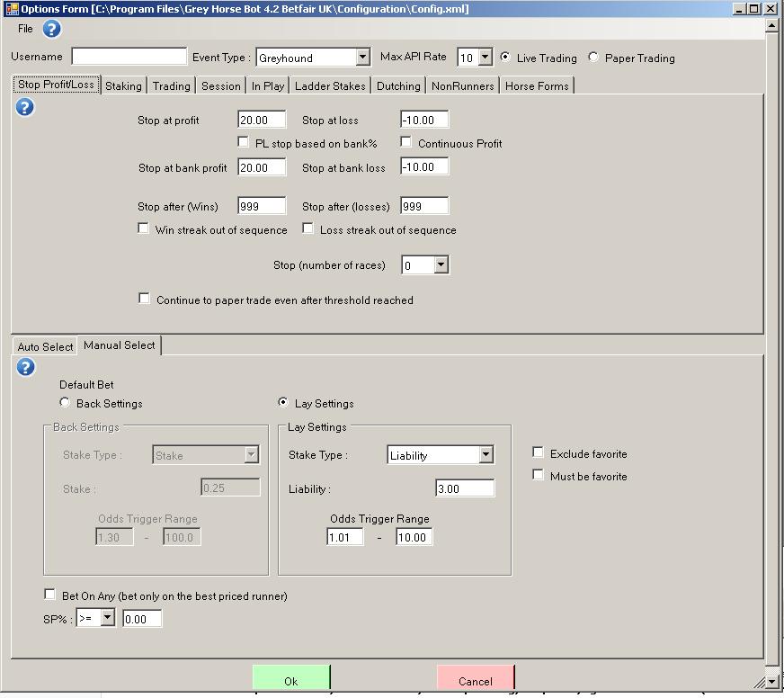Edit the Stop at profit field

point(262,121)
